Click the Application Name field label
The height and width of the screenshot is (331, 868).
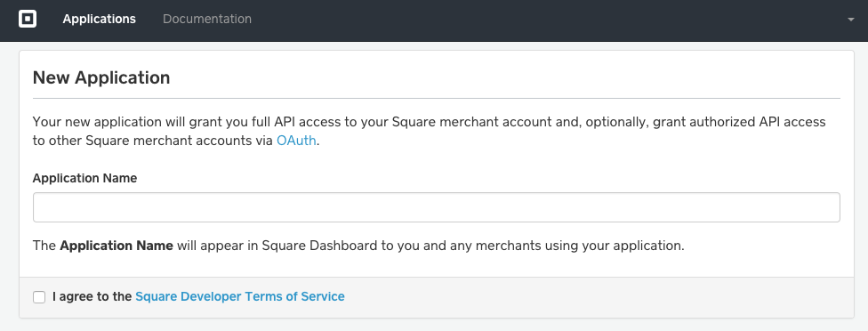pos(84,178)
